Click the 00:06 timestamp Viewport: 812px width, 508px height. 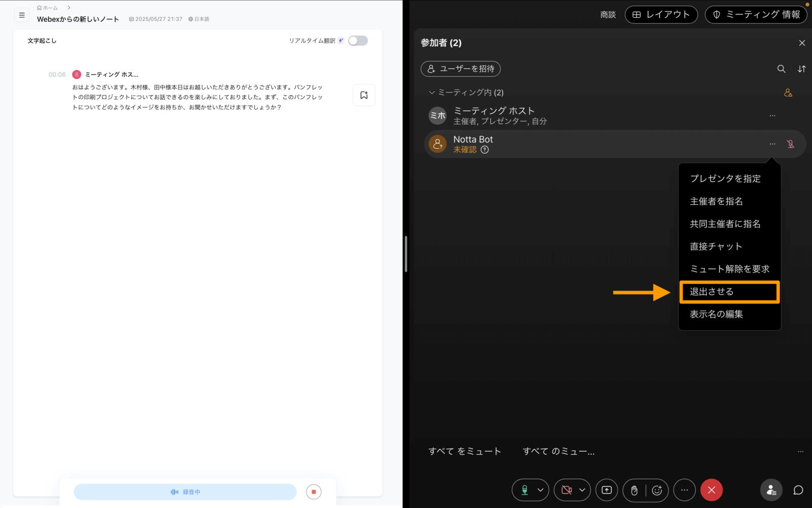point(57,75)
